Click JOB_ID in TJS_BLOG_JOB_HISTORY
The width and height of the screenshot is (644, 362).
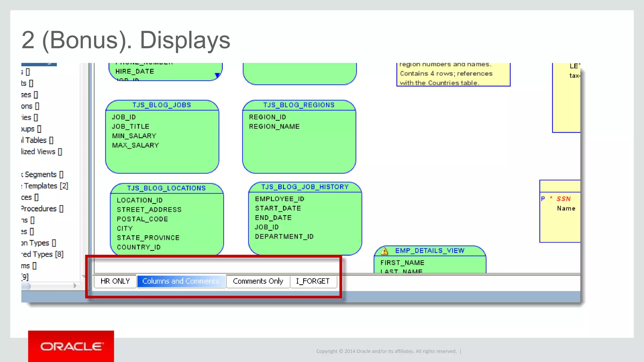[x=267, y=228]
